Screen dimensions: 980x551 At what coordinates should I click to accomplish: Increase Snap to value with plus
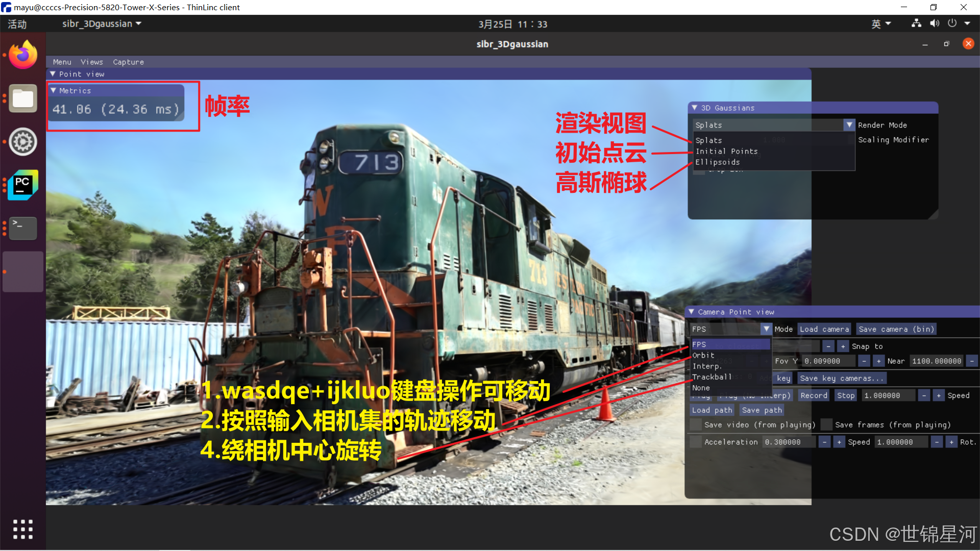(x=843, y=346)
